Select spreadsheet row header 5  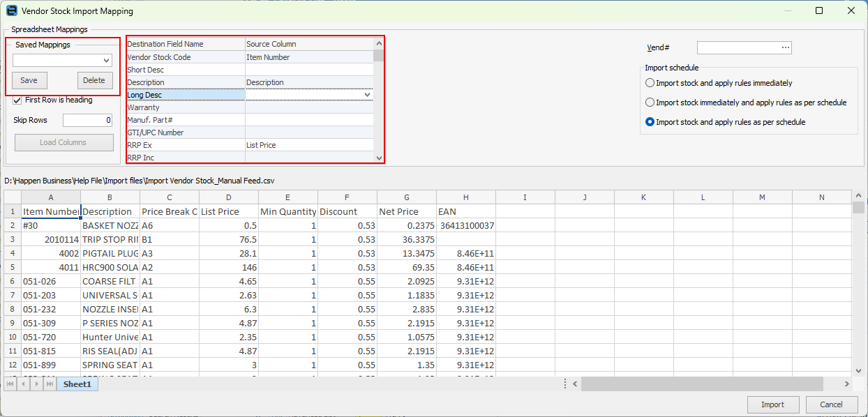pyautogui.click(x=12, y=267)
